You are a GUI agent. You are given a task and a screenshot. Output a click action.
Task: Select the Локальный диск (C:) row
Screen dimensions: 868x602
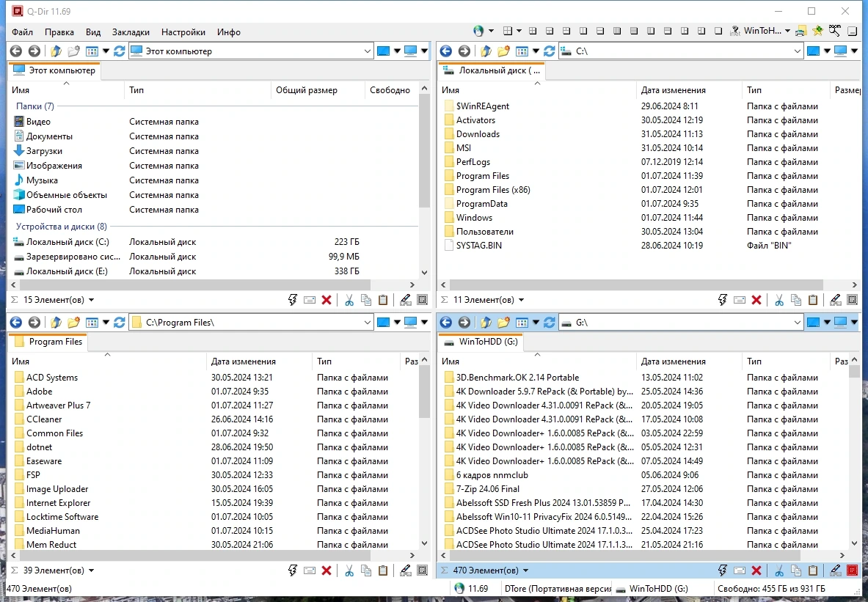tap(214, 242)
